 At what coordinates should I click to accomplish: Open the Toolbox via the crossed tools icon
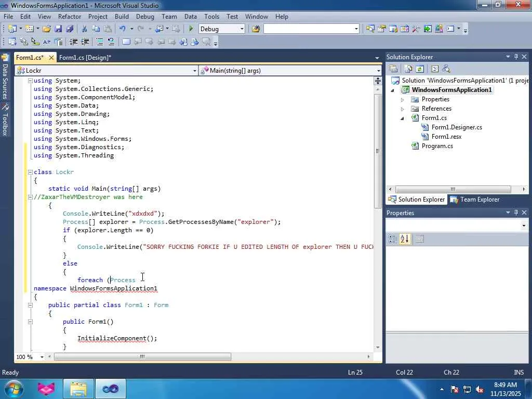click(x=416, y=29)
